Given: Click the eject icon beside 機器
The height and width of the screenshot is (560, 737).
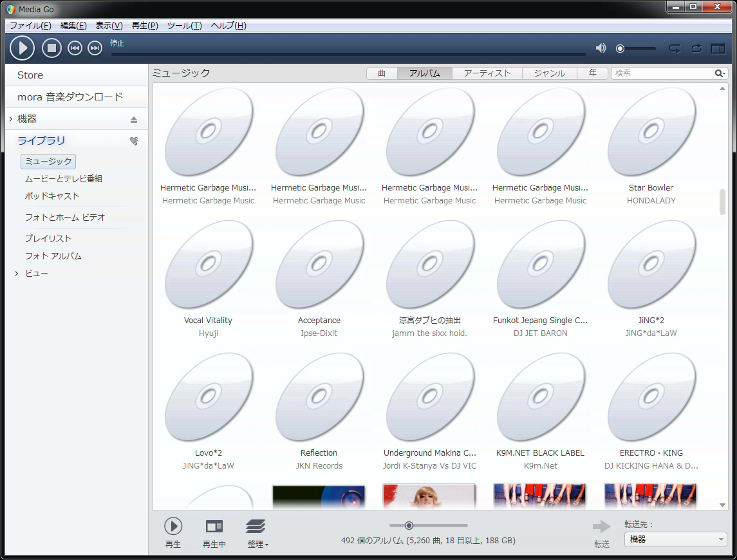Looking at the screenshot, I should point(134,120).
